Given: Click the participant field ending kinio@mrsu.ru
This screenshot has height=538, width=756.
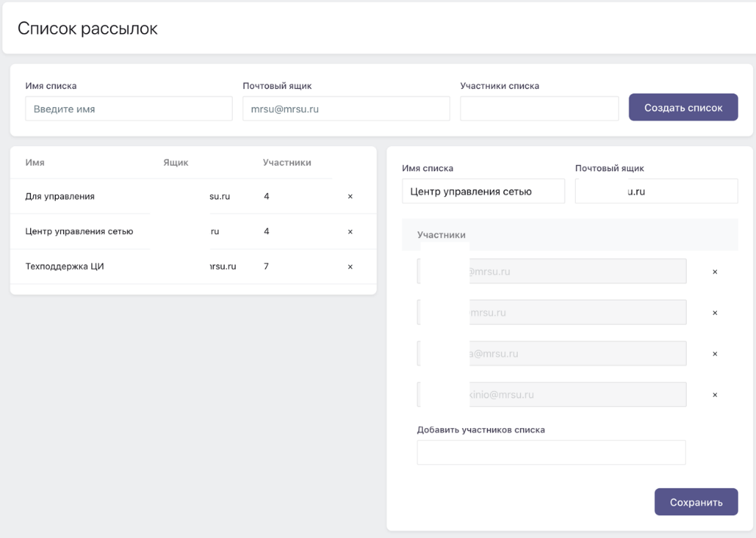Looking at the screenshot, I should [x=552, y=394].
